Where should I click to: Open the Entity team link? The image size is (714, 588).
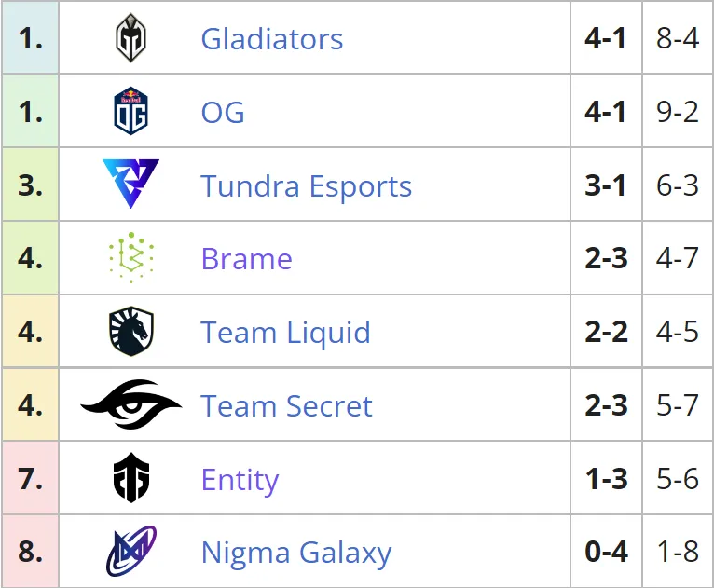(x=240, y=480)
